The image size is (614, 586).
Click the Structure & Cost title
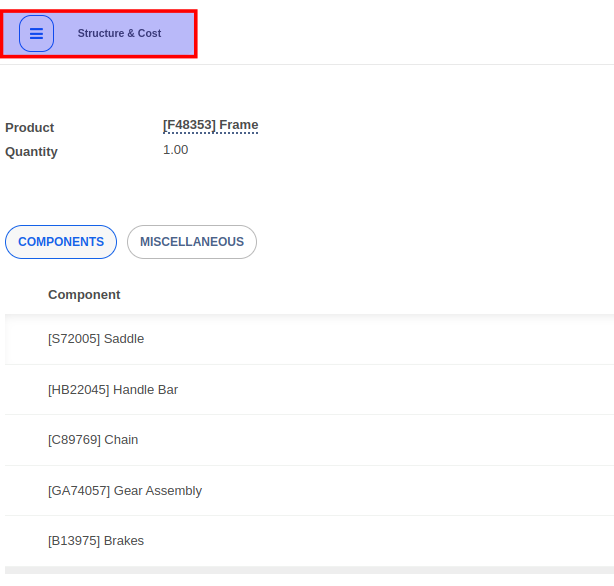(119, 33)
